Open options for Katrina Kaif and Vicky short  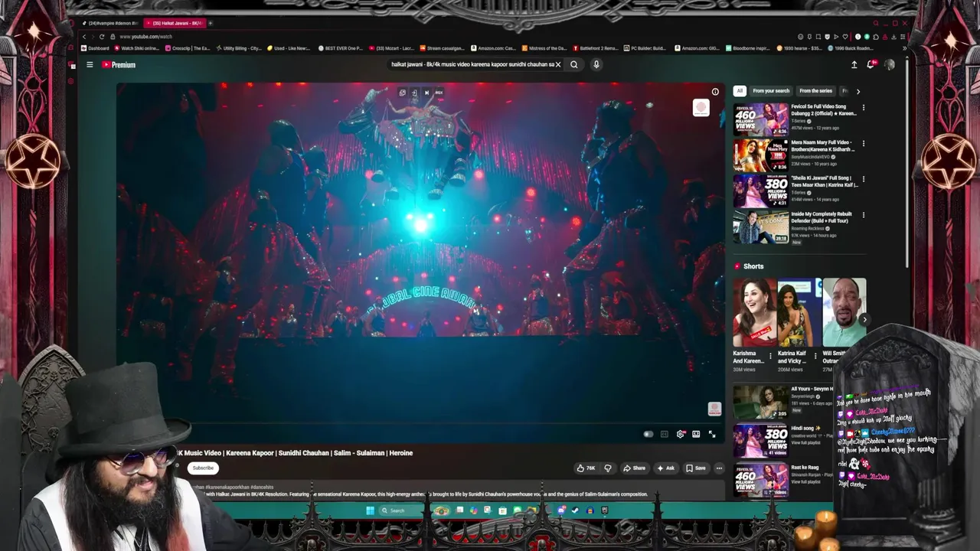point(815,356)
